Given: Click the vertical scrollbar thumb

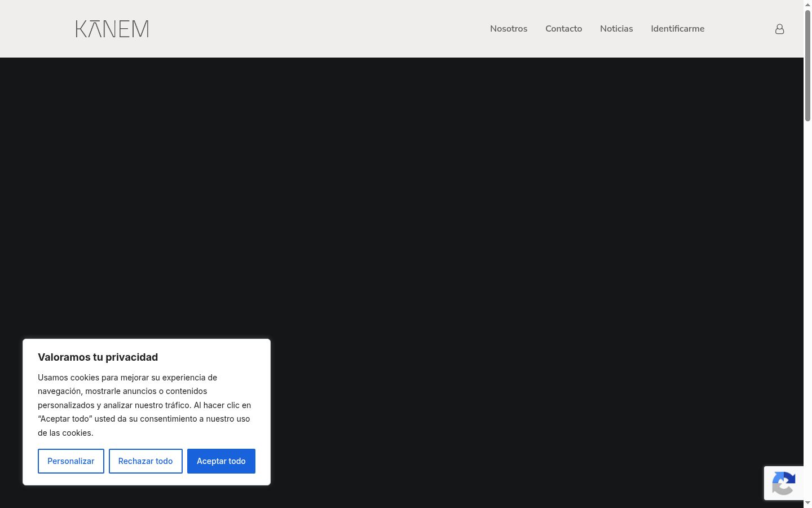Looking at the screenshot, I should (x=807, y=65).
